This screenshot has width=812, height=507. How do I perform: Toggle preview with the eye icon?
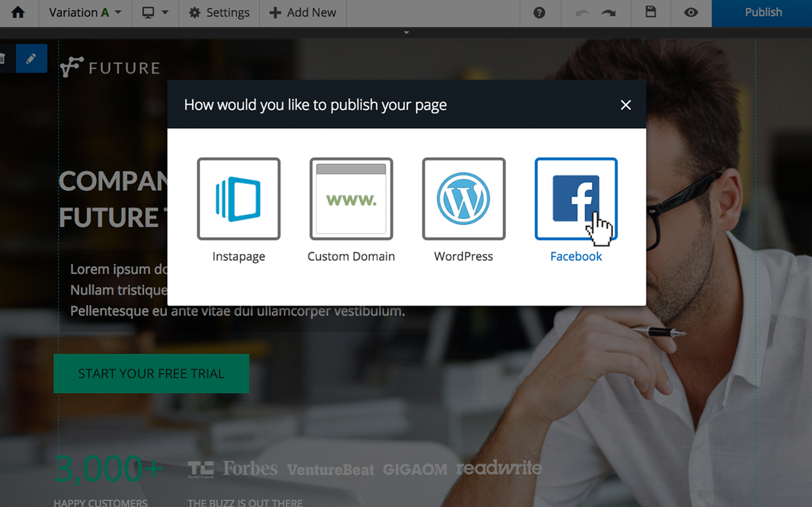691,13
